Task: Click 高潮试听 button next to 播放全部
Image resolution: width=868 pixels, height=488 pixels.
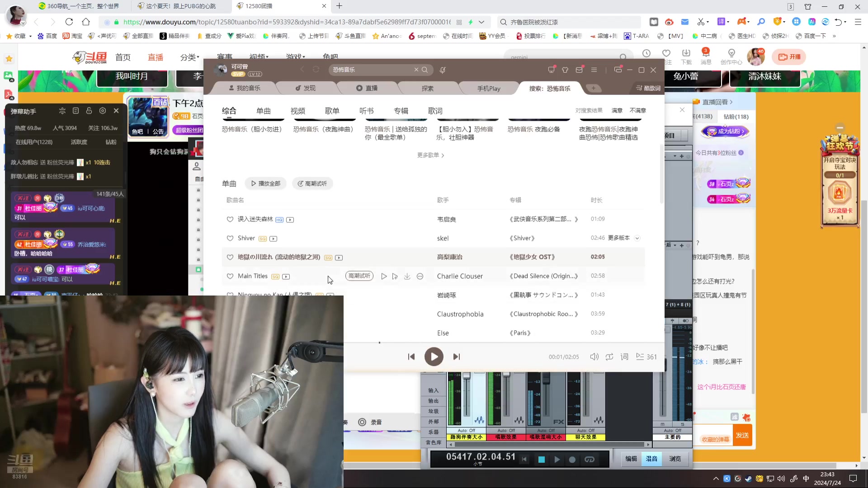Action: 312,183
